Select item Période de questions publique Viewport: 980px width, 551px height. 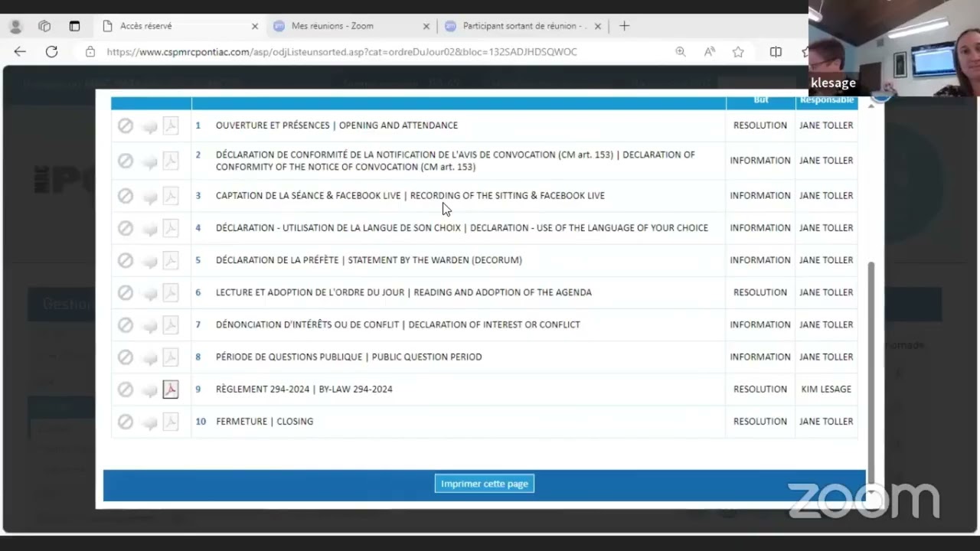[349, 357]
